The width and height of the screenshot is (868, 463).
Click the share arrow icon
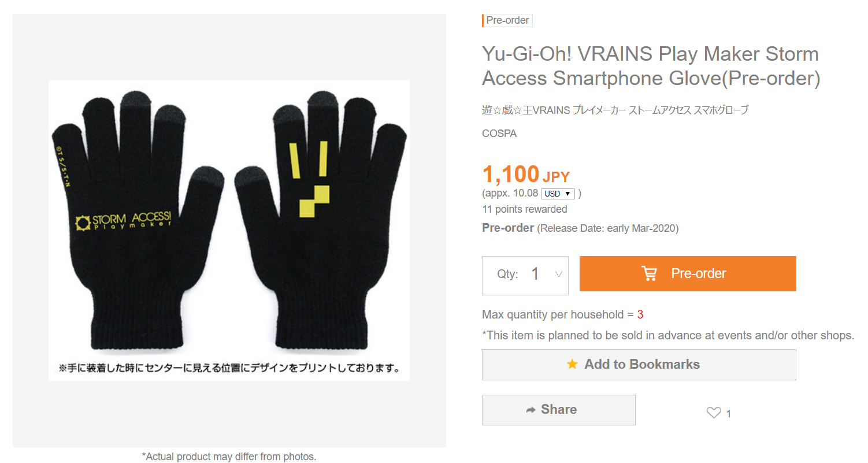click(531, 410)
